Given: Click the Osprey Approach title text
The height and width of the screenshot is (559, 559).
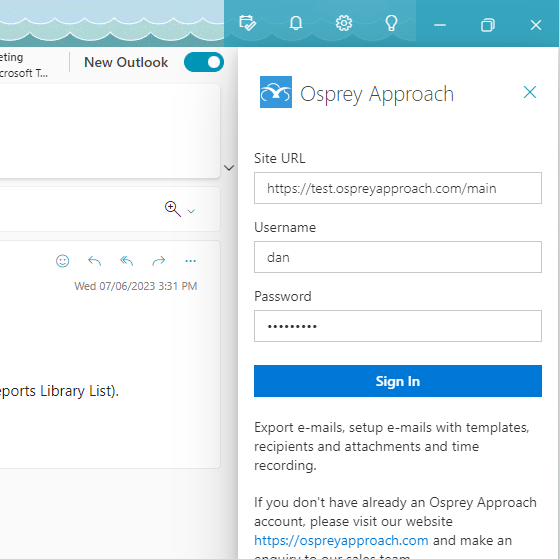Looking at the screenshot, I should pyautogui.click(x=377, y=94).
